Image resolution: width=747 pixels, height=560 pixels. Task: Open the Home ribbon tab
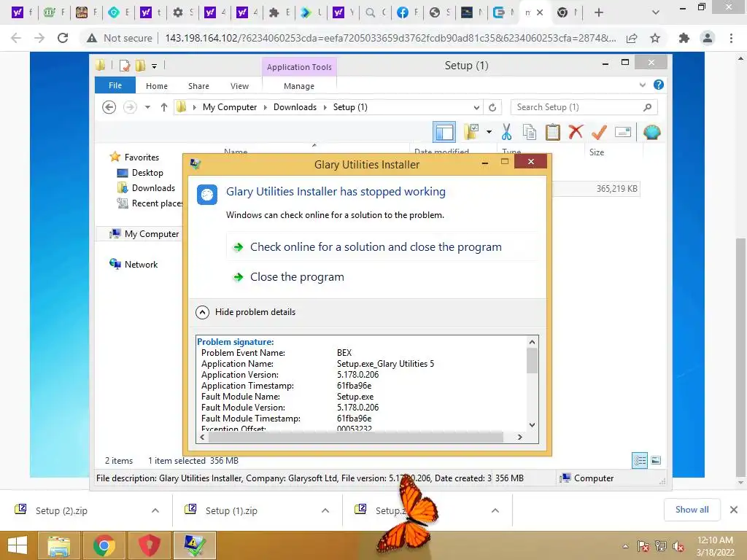point(157,86)
